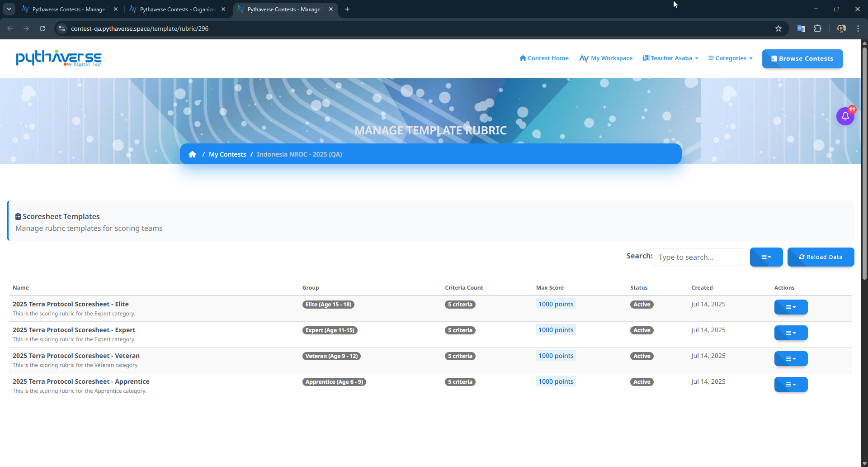Expand the Teacher Asaba dropdown
The image size is (868, 467).
pos(670,58)
